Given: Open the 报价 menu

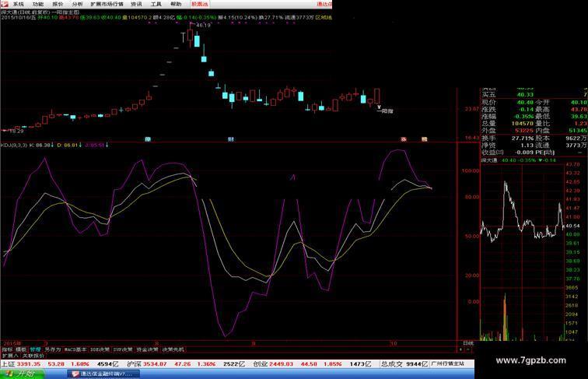Looking at the screenshot, I should tap(58, 4).
